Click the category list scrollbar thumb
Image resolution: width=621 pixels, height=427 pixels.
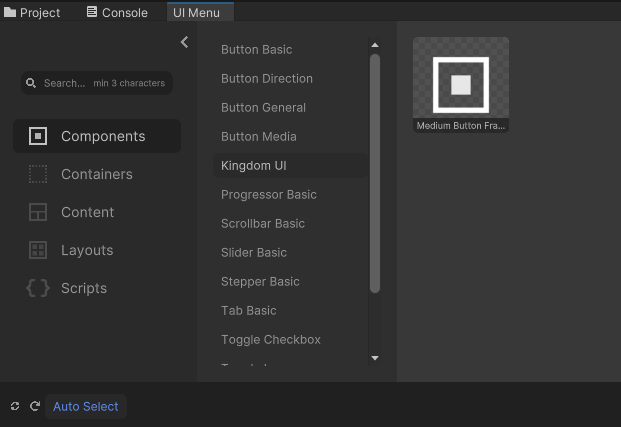click(x=375, y=173)
